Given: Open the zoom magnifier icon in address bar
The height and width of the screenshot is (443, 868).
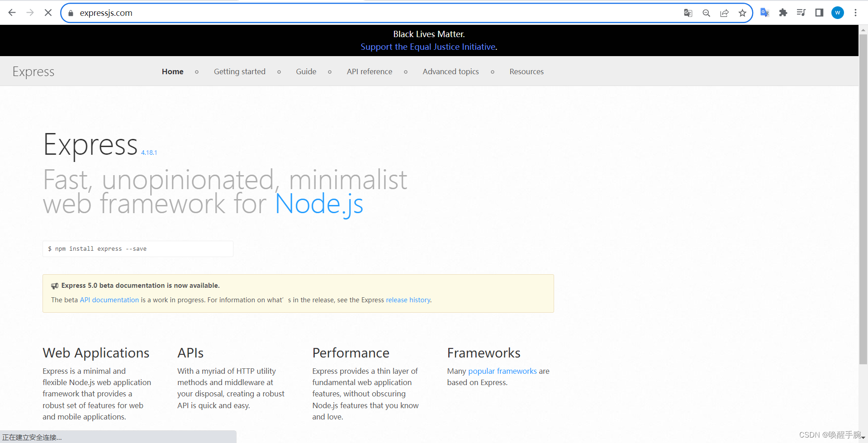Looking at the screenshot, I should 706,13.
